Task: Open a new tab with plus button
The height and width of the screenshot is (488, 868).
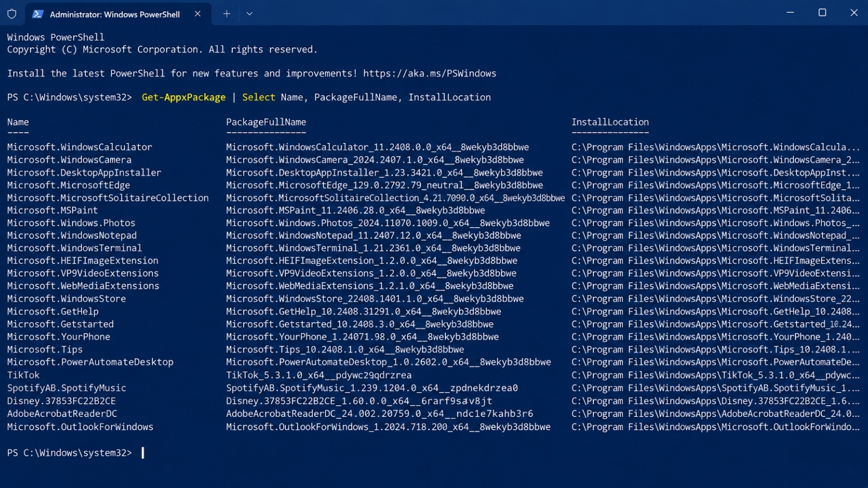Action: pyautogui.click(x=227, y=14)
